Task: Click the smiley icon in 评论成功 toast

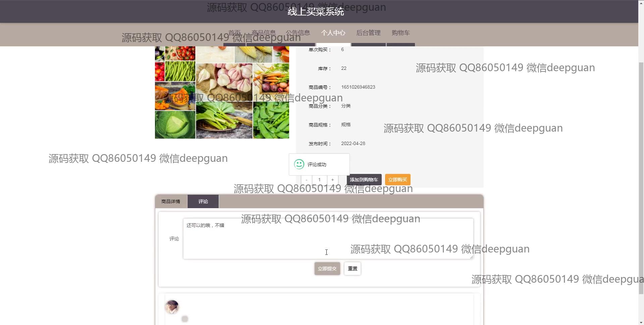Action: pos(299,164)
